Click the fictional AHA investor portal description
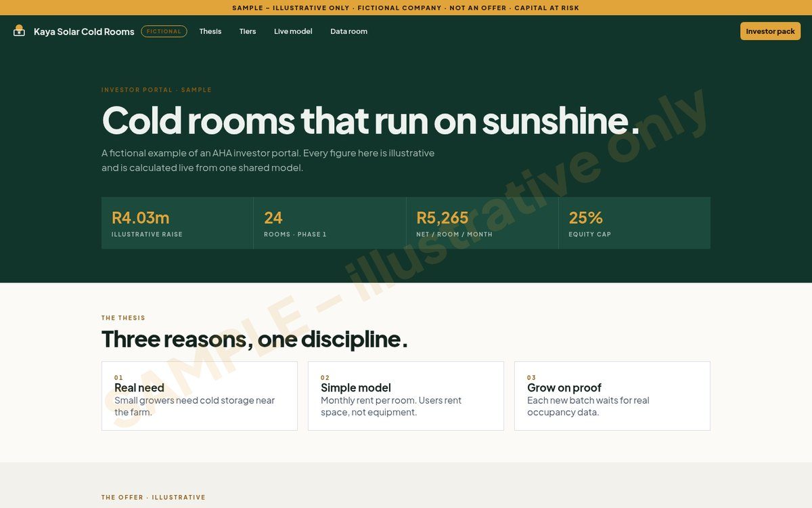 pos(268,161)
